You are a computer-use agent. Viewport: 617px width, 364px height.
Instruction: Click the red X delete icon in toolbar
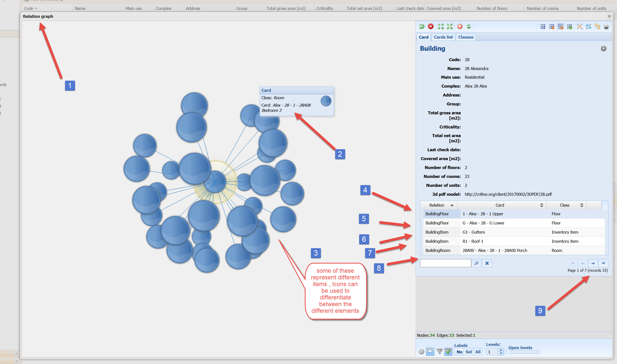click(x=431, y=26)
